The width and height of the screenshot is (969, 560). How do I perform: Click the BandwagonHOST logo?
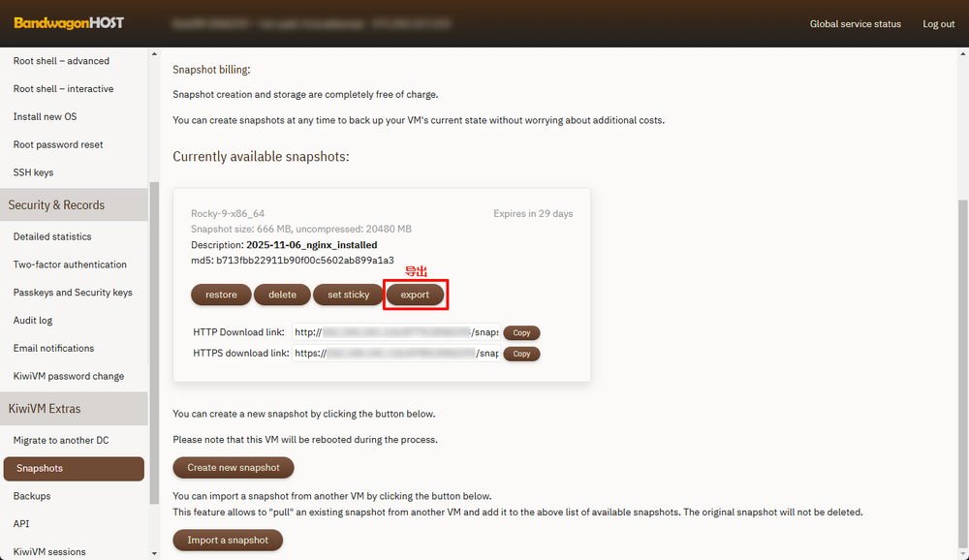(x=69, y=23)
